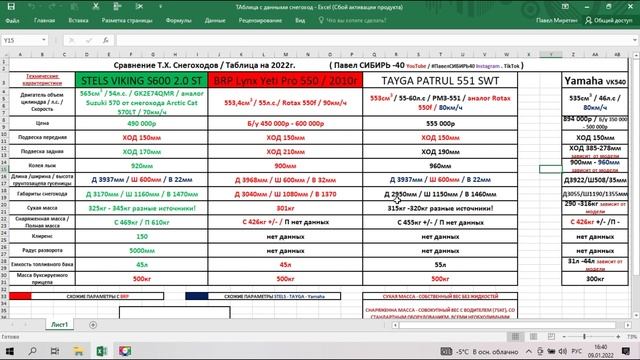Click inside the formula bar input
Viewport: 640px width, 360px height.
[373, 40]
